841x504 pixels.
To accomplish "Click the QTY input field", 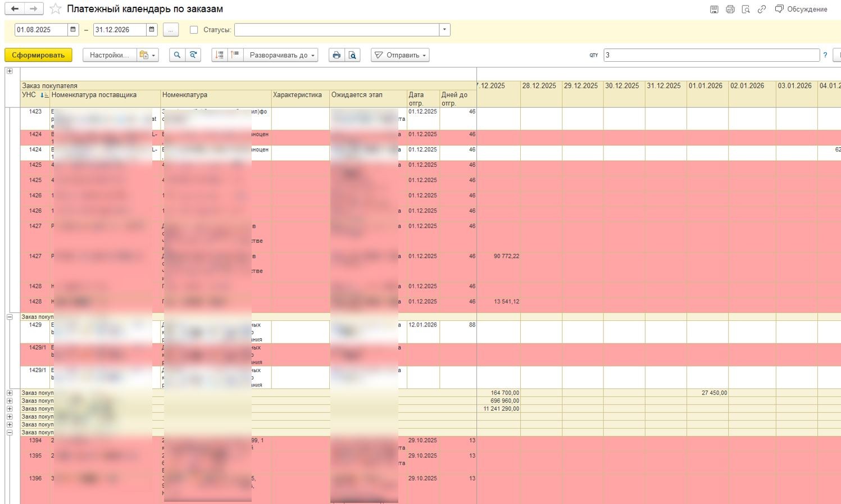I will [x=711, y=55].
